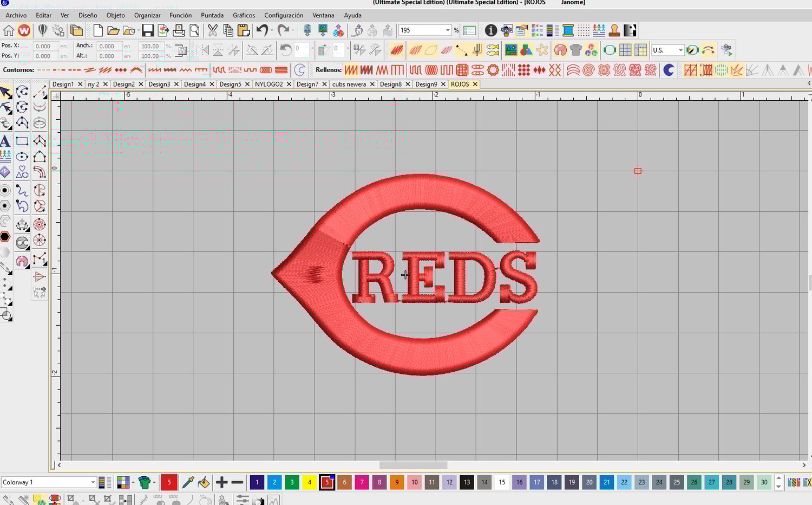Select the freehand curve drawing tool

point(22,190)
